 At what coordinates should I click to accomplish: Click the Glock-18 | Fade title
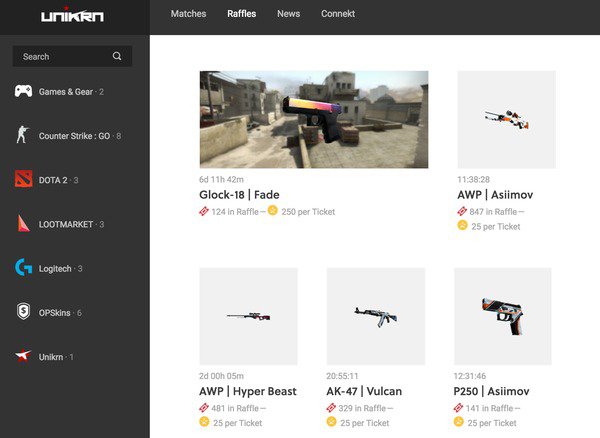coord(239,195)
